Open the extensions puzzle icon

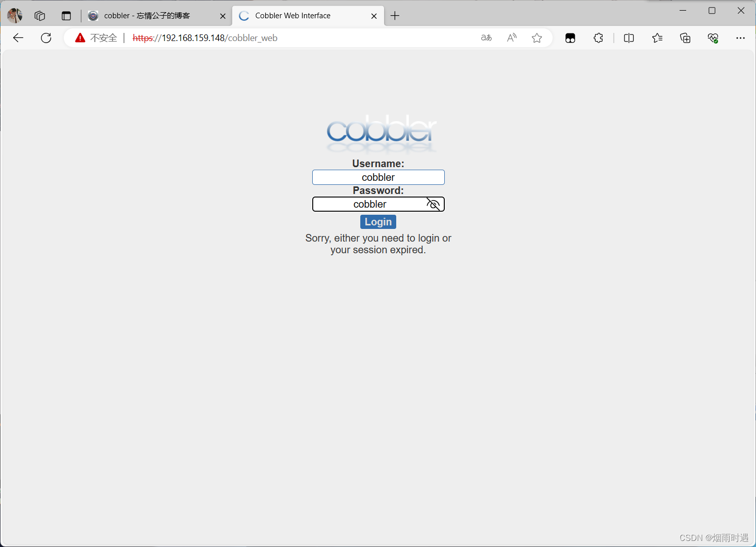598,38
